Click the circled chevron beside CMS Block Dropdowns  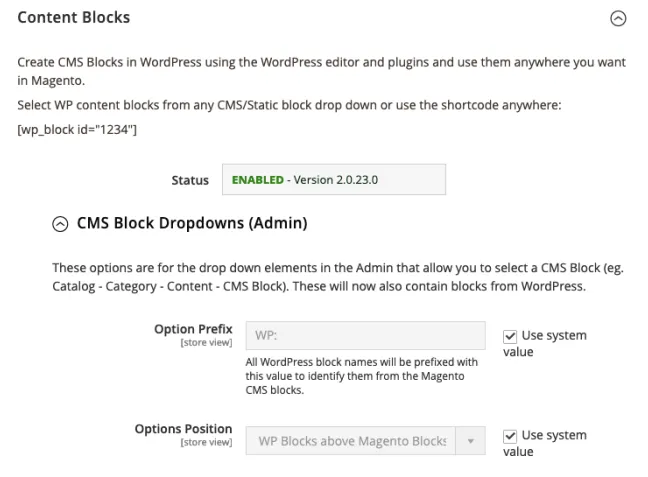click(61, 224)
